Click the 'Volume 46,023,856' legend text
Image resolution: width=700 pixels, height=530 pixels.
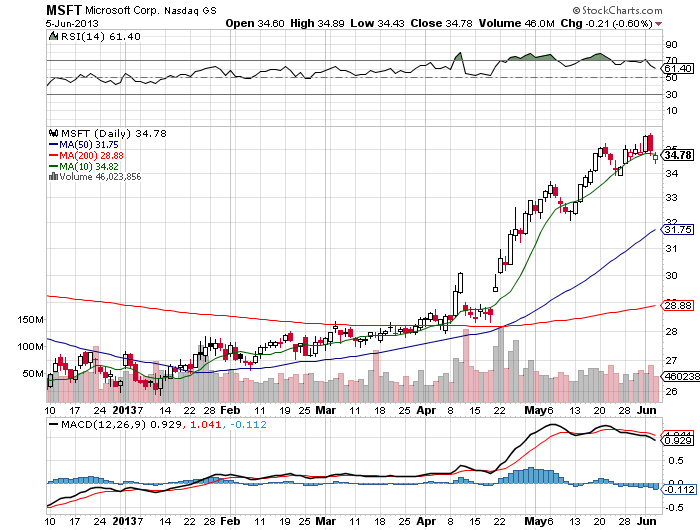click(x=100, y=176)
